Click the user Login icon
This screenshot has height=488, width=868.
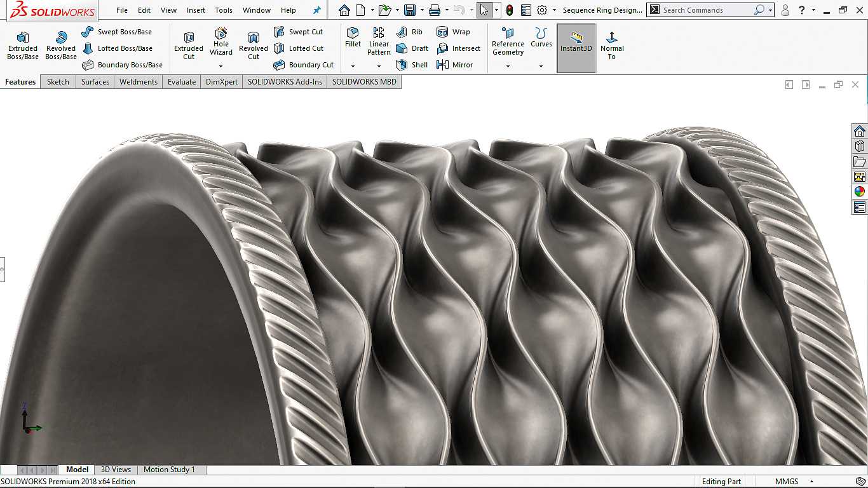pyautogui.click(x=785, y=10)
